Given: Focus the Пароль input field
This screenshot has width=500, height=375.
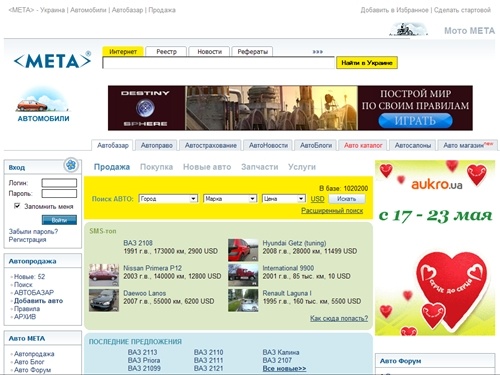Looking at the screenshot, I should coord(59,193).
